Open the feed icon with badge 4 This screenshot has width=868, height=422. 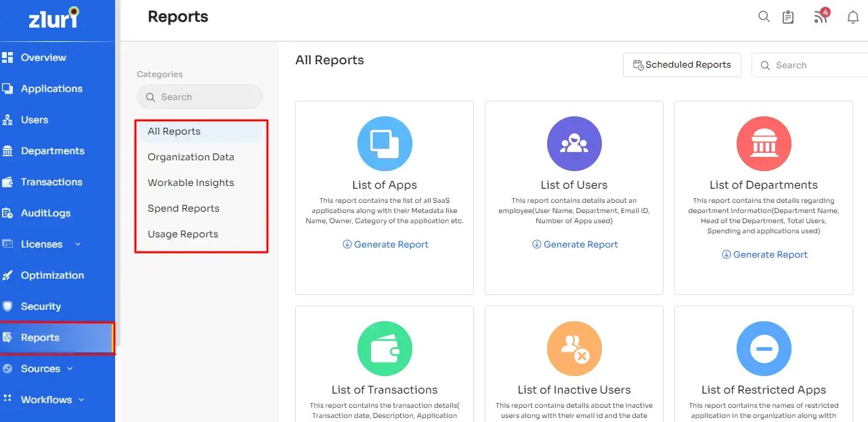[821, 16]
